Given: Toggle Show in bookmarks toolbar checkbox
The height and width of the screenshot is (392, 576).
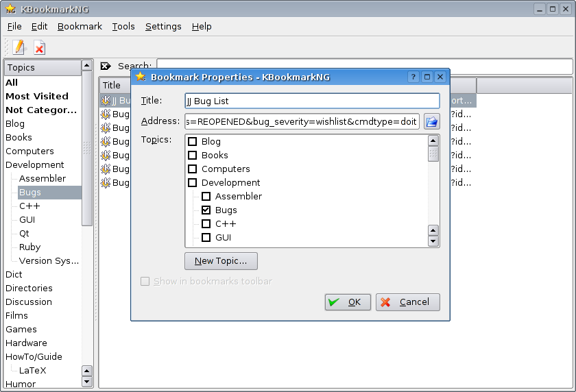Looking at the screenshot, I should click(x=145, y=281).
